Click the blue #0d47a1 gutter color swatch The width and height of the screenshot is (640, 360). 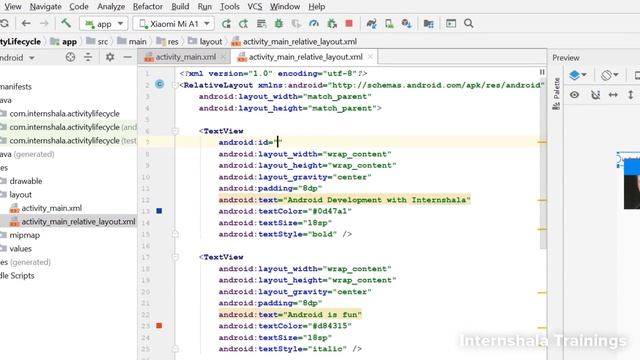pos(159,211)
